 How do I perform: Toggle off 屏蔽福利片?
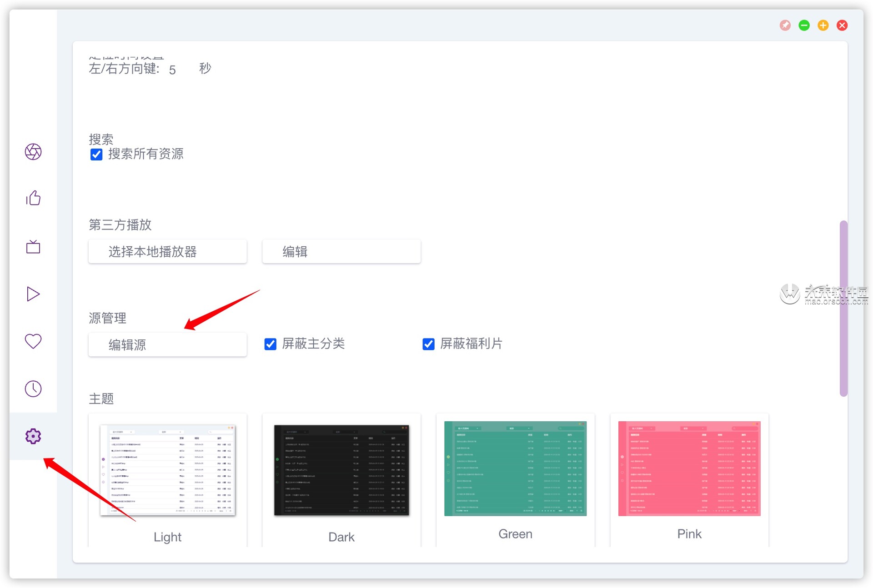(428, 344)
